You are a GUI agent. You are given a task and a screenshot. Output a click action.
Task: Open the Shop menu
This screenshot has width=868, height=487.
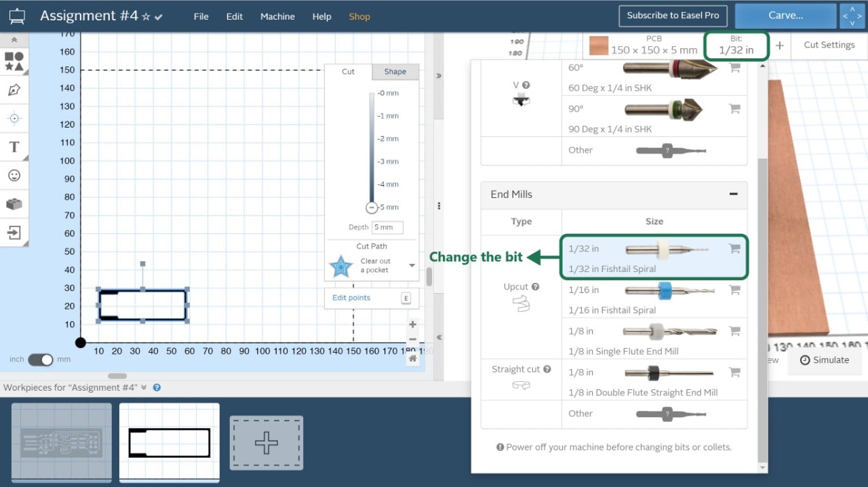(x=359, y=16)
